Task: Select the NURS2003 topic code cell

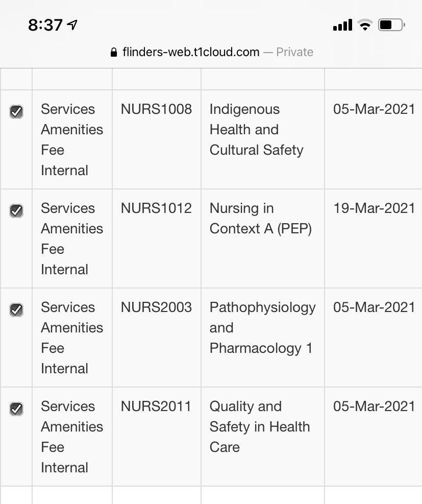Action: coord(157,338)
